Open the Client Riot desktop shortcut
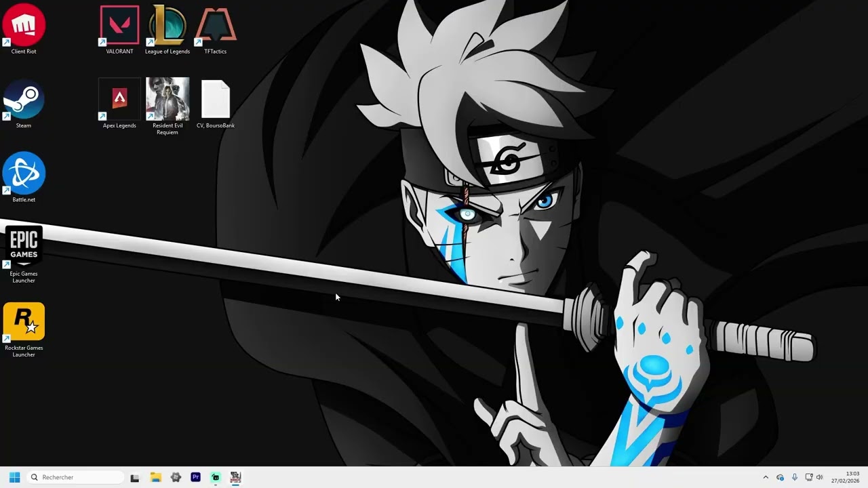This screenshot has width=868, height=488. click(x=24, y=29)
